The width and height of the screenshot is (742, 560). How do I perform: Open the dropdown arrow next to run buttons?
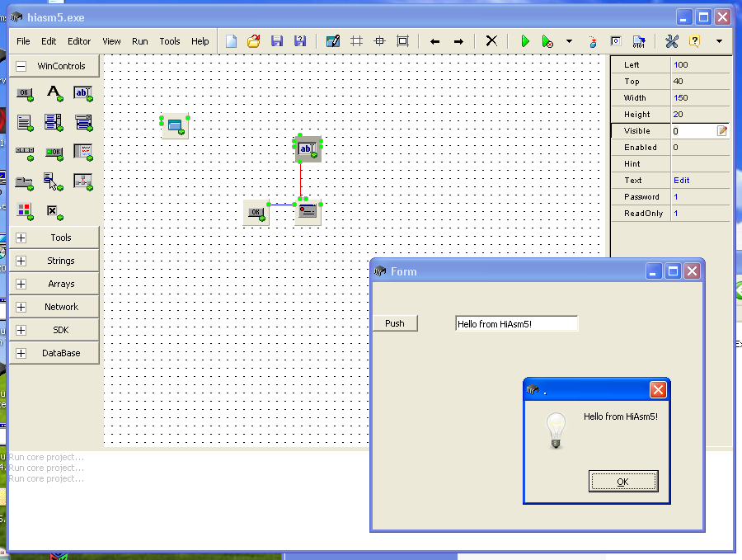coord(569,41)
